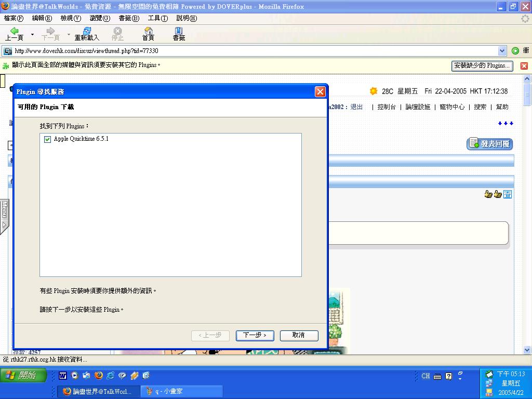532x399 pixels.
Task: Dismiss the plugin notification bar with red X
Action: pos(524,66)
